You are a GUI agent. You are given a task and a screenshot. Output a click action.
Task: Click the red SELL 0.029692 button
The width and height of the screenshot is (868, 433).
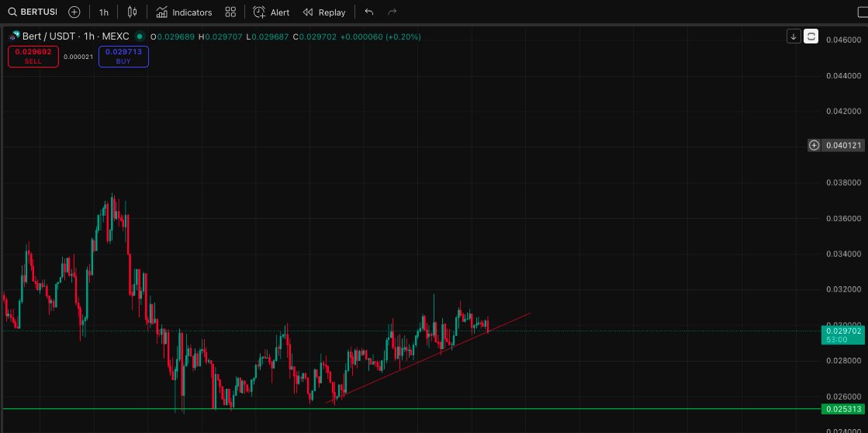coord(33,57)
